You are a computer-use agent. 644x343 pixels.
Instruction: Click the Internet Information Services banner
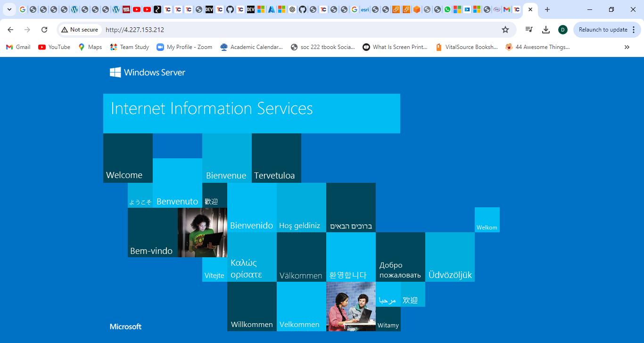pos(252,114)
